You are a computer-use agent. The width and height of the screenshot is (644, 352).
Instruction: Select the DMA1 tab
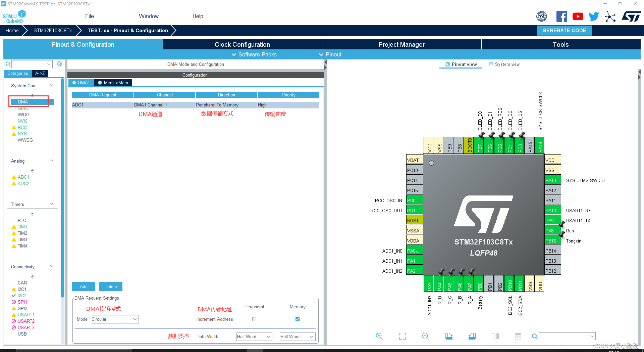(81, 83)
